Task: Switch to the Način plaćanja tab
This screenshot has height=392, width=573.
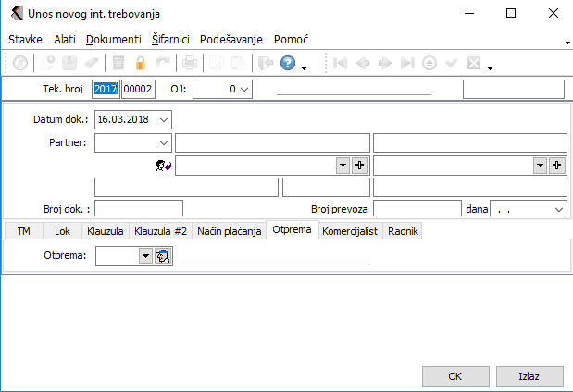Action: [x=229, y=231]
